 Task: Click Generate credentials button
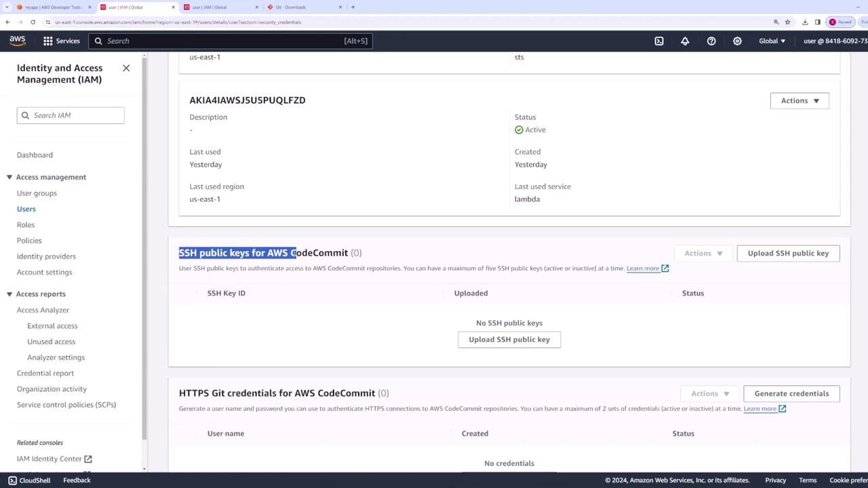pos(791,393)
